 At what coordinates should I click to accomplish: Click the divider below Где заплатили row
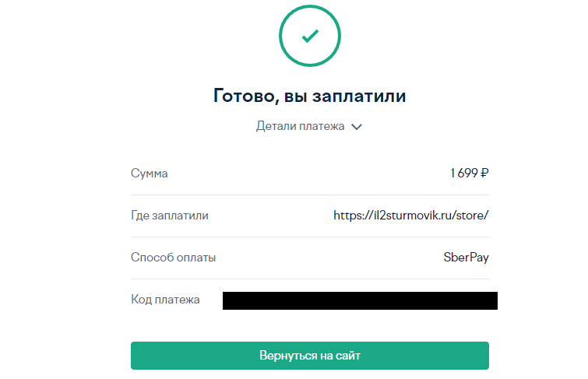pos(310,237)
